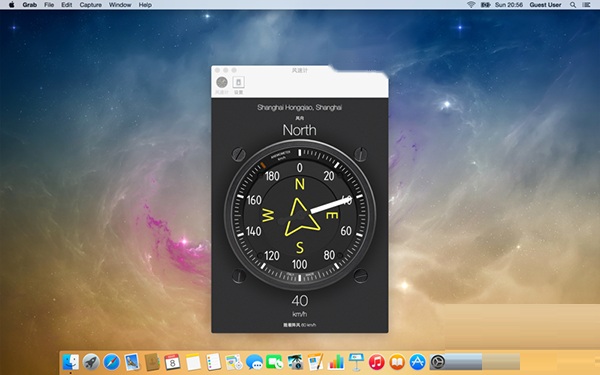Screen dimensions: 600x375
Task: Open Pages from the Dock
Action: click(x=315, y=362)
